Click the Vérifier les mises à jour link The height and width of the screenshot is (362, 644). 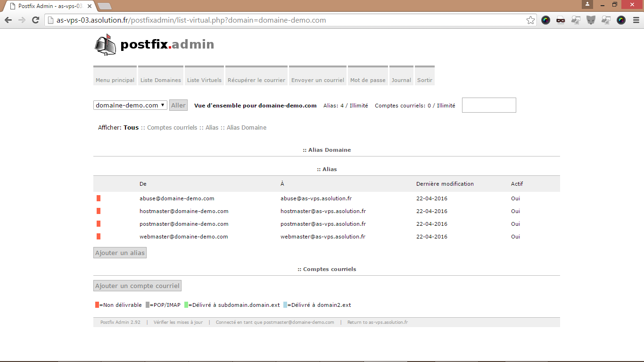[178, 322]
